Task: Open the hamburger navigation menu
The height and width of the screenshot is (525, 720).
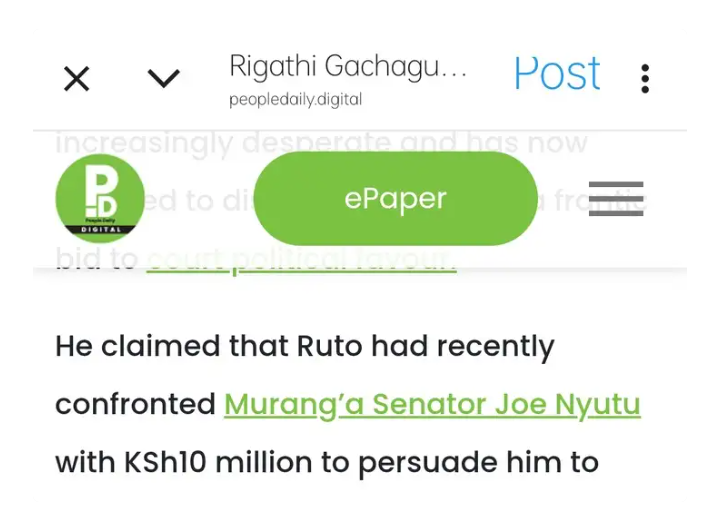Action: pos(616,198)
